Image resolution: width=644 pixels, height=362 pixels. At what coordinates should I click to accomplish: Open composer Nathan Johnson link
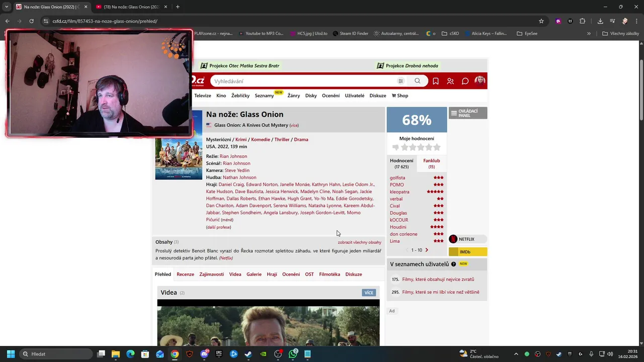(x=239, y=177)
